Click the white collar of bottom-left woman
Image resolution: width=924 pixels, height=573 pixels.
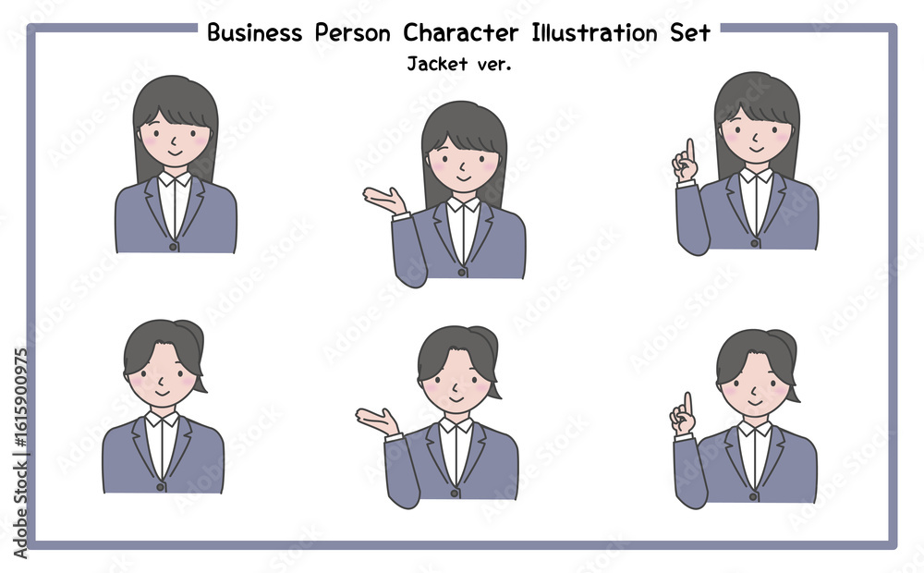pyautogui.click(x=162, y=420)
